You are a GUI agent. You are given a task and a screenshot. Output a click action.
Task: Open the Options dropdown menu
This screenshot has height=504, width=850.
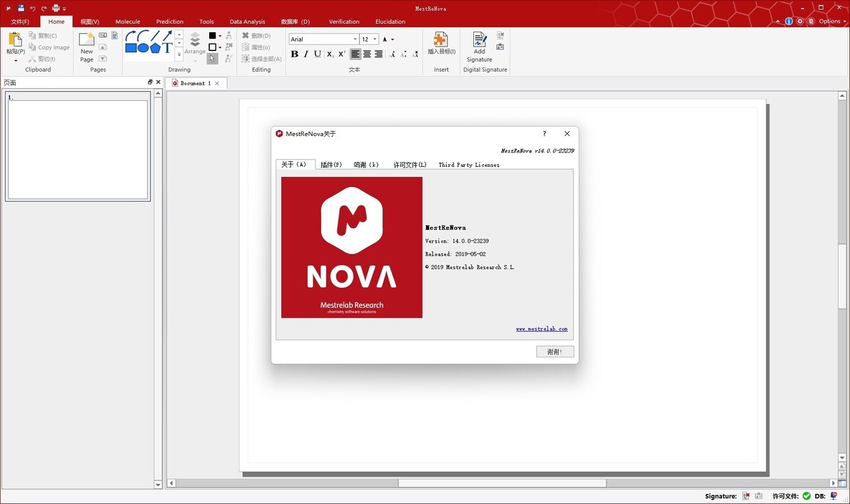click(x=832, y=21)
